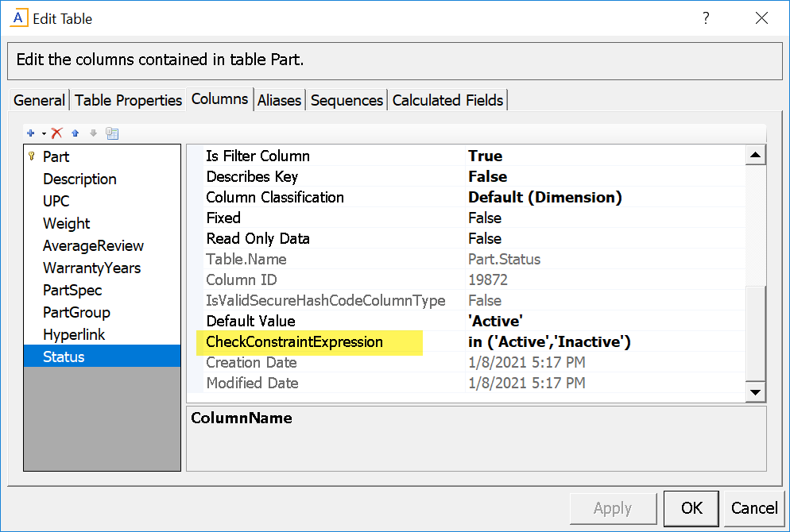Click the gray move column down arrow

click(x=93, y=133)
